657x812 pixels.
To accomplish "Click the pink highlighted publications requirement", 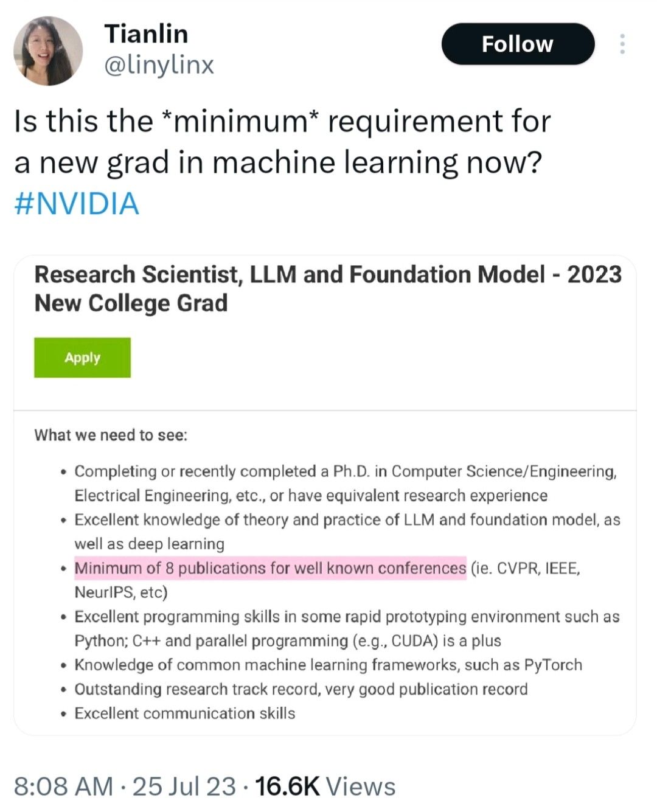I will [x=270, y=568].
